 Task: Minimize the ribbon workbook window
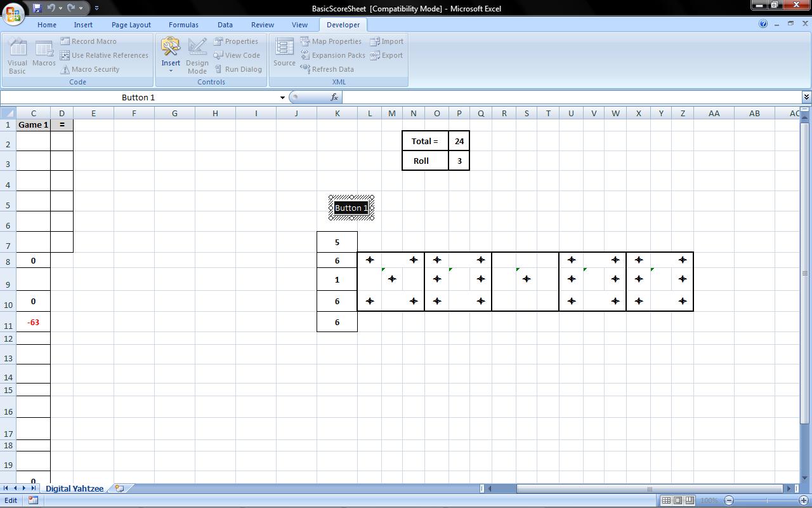(x=777, y=24)
